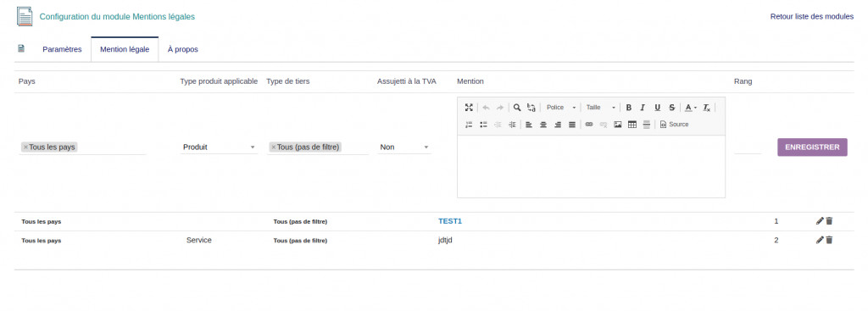Open the Replace text tool
This screenshot has height=311, width=868.
click(531, 108)
